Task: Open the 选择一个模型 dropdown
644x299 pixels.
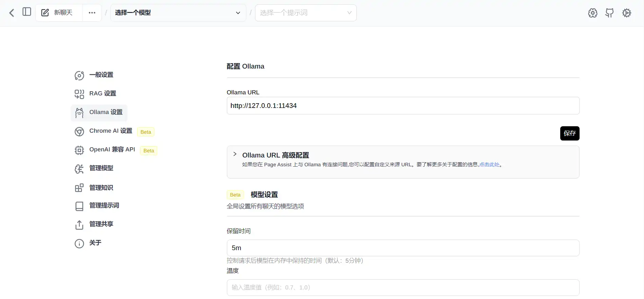Action: coord(178,13)
